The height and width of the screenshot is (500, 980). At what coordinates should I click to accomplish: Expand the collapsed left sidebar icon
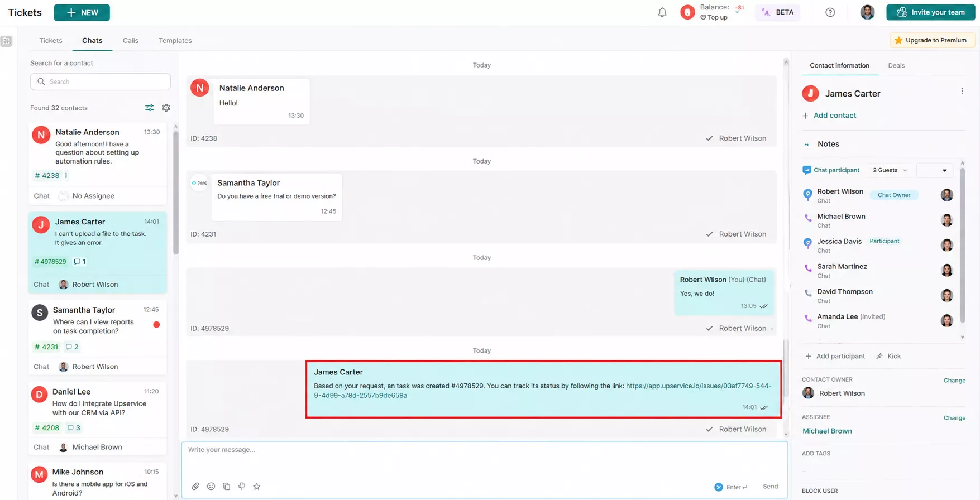tap(7, 41)
